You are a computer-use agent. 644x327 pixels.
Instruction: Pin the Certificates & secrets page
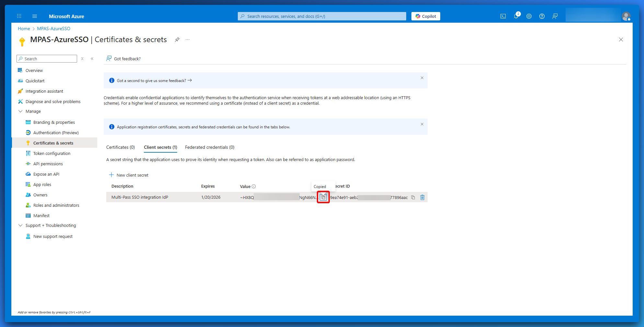[x=177, y=40]
